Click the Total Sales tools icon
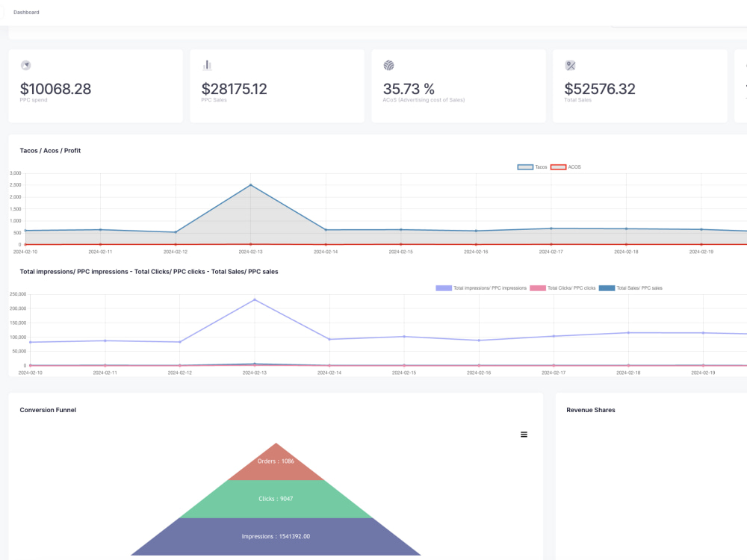The height and width of the screenshot is (560, 747). (569, 65)
